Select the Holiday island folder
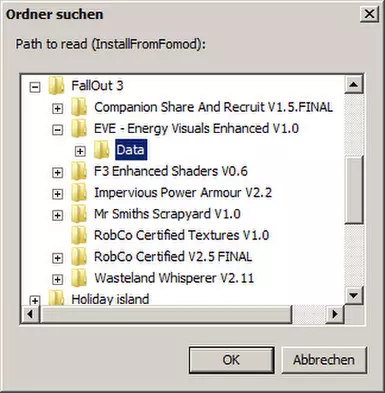 (x=110, y=299)
